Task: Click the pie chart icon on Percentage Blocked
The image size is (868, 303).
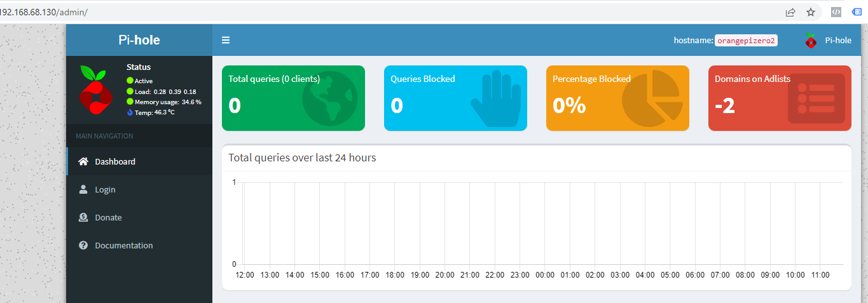Action: (x=651, y=98)
